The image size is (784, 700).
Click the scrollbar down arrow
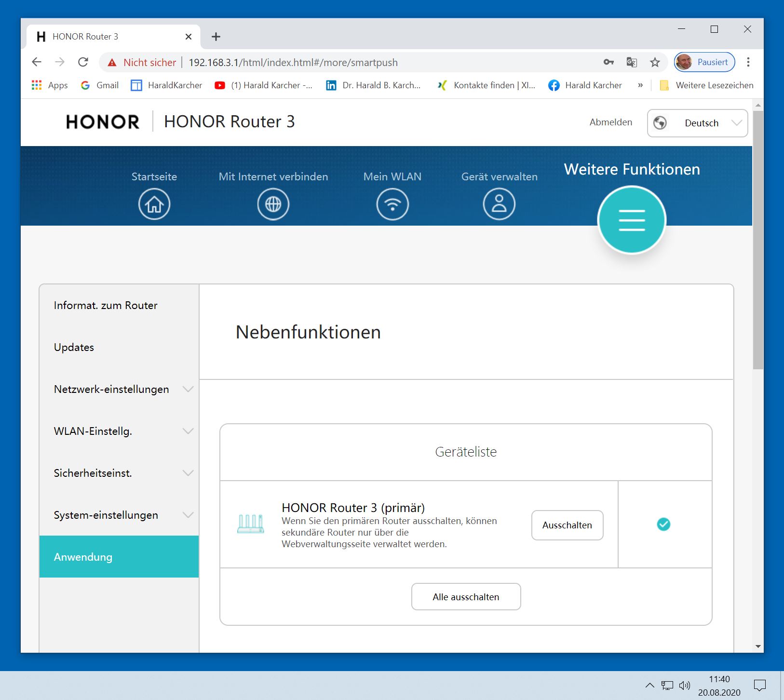(x=758, y=646)
